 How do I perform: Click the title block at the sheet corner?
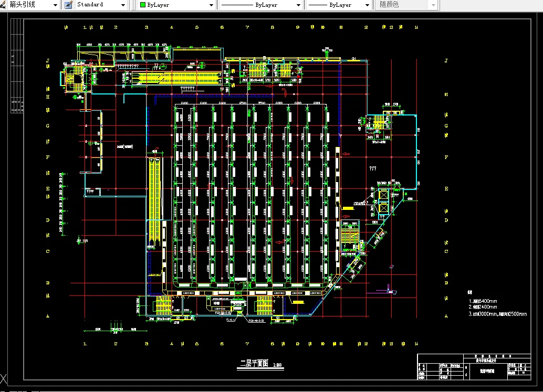click(x=474, y=367)
